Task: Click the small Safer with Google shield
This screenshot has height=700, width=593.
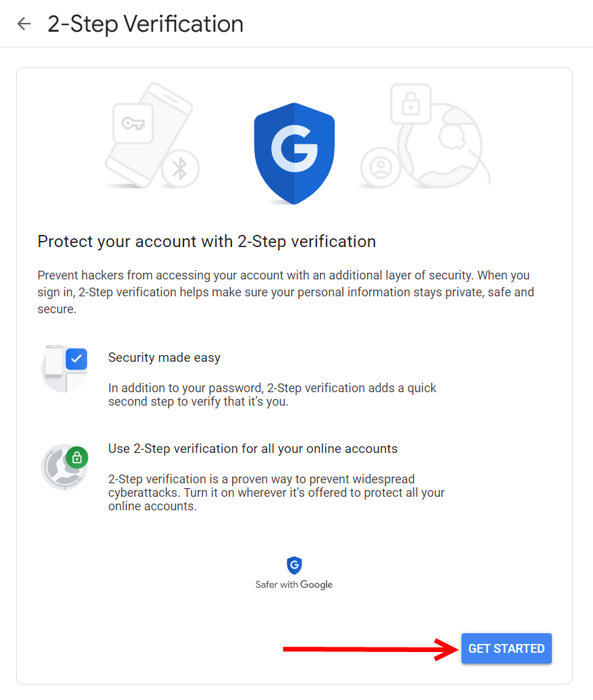Action: (294, 565)
